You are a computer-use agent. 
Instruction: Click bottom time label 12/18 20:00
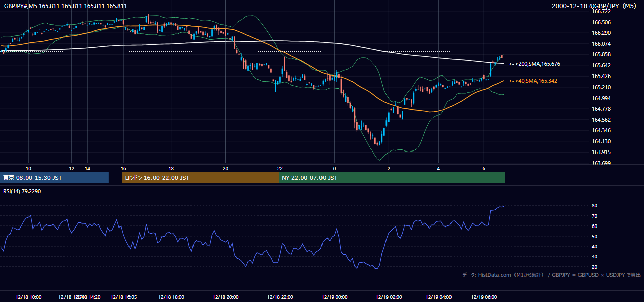pos(226,297)
